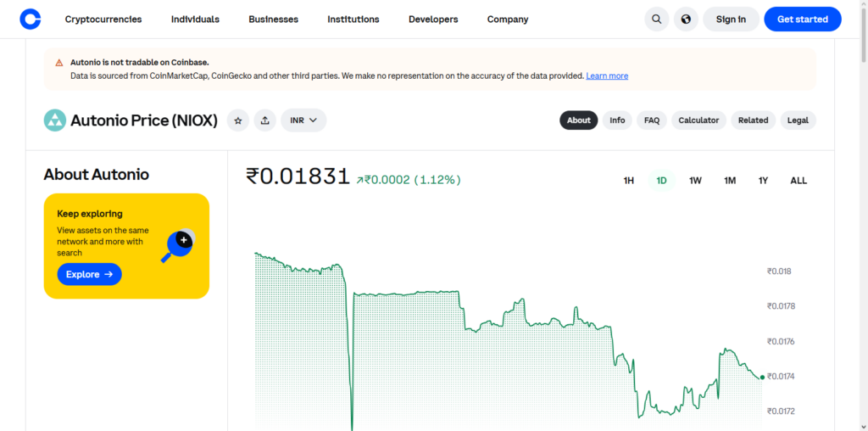
Task: Select the FAQ tab
Action: click(x=652, y=120)
